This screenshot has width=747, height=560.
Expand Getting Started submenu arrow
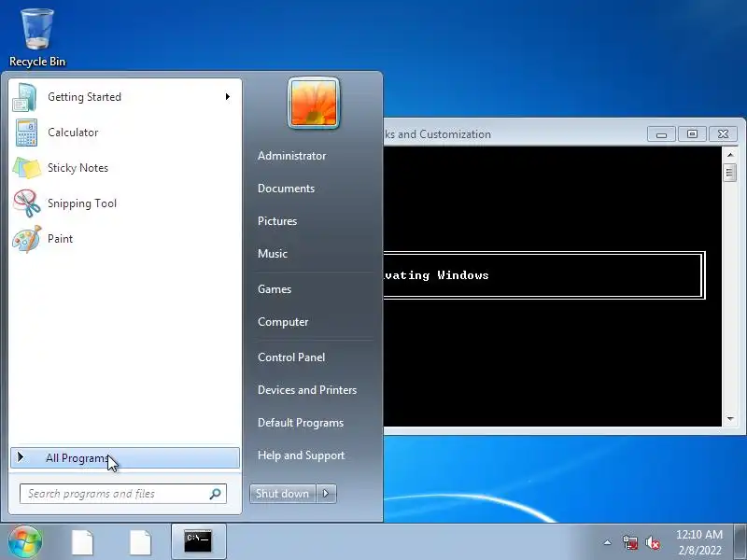pyautogui.click(x=228, y=97)
